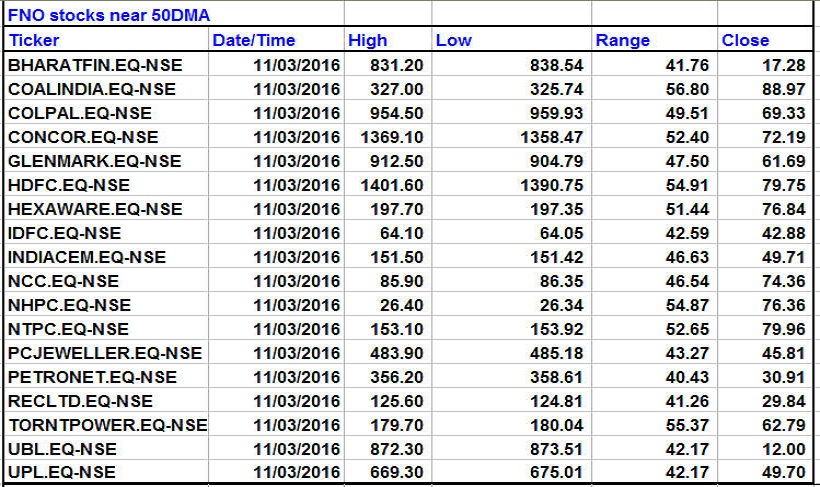Select High value 831.20 for BHARATFIN
This screenshot has width=820, height=487.
click(397, 65)
